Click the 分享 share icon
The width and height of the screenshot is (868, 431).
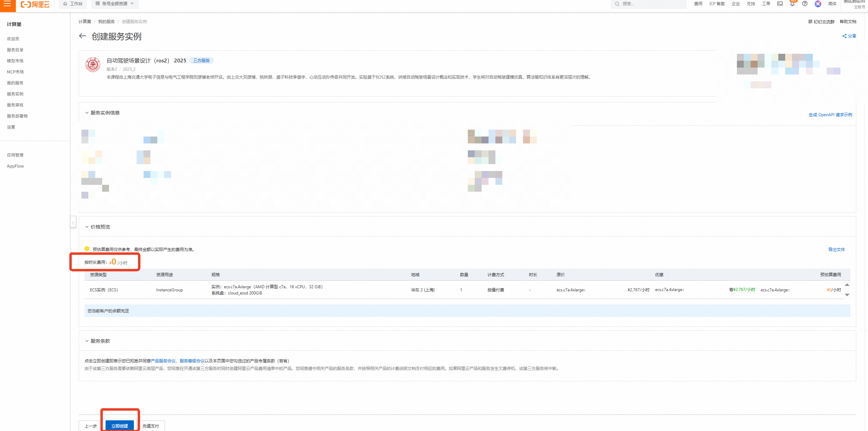(844, 36)
